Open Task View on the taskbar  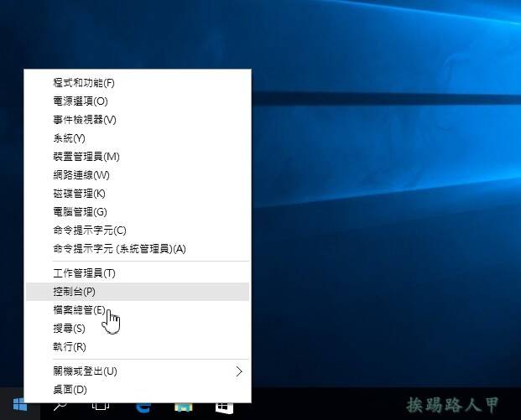(x=101, y=407)
